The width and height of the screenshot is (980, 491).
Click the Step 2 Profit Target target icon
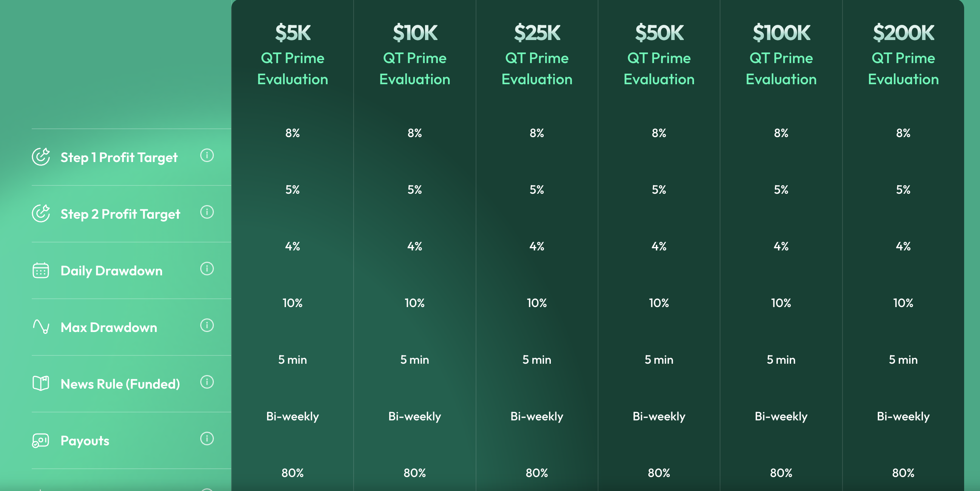click(42, 213)
